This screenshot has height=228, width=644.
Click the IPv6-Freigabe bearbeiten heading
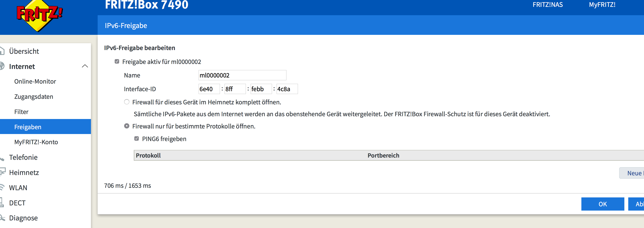[x=140, y=48]
